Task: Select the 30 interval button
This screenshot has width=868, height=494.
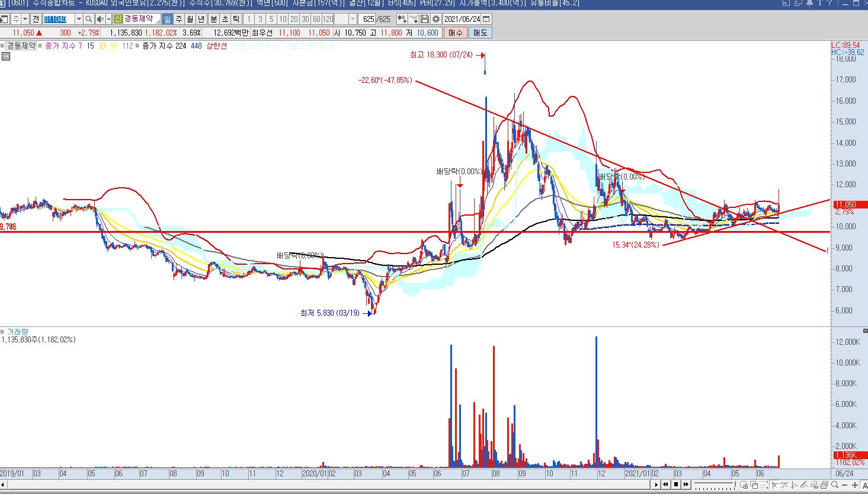Action: 305,19
